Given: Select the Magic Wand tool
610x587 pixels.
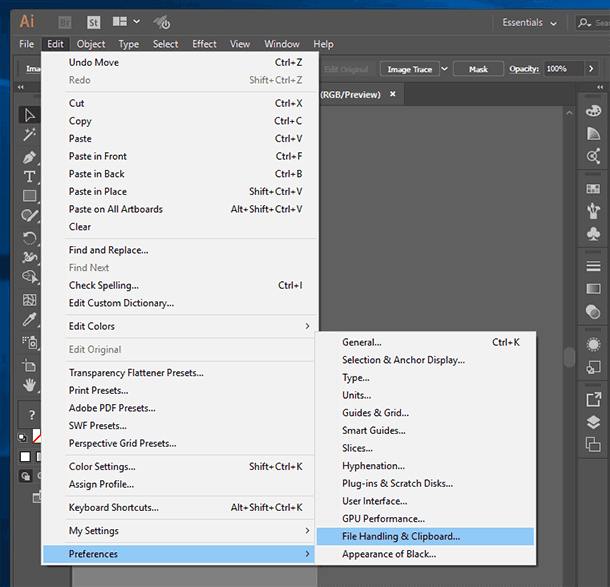Looking at the screenshot, I should click(x=29, y=135).
